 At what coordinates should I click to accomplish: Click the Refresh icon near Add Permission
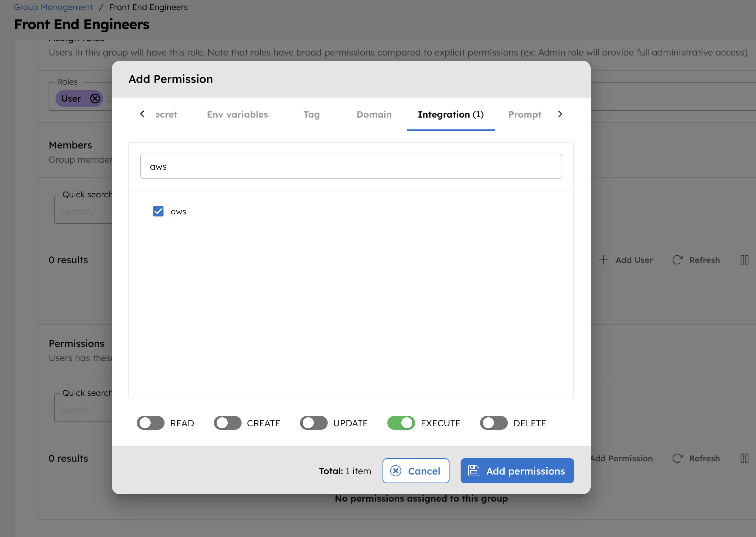(x=677, y=458)
